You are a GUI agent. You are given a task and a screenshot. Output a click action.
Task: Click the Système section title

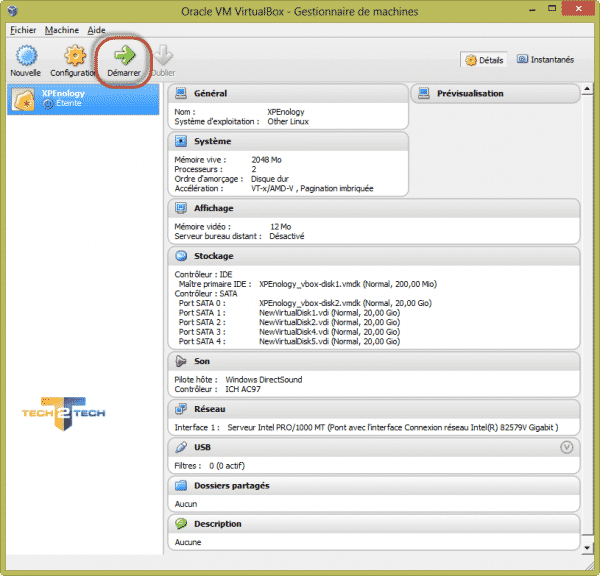tap(212, 141)
